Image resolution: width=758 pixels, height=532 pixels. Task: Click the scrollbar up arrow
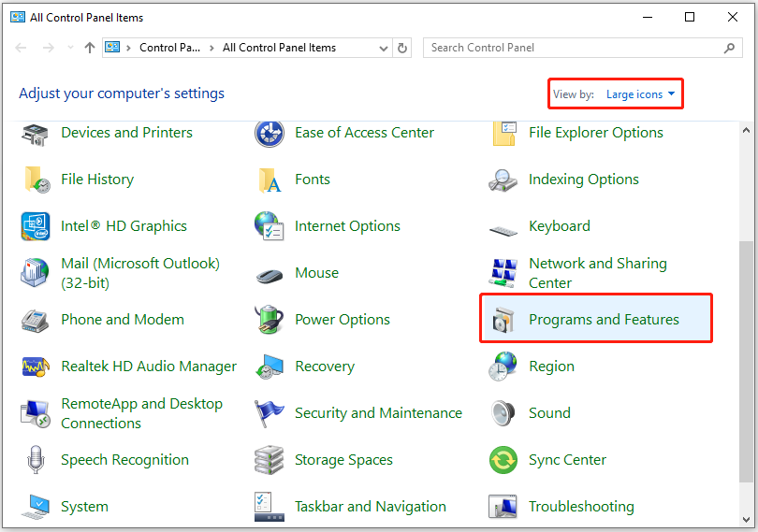[746, 131]
